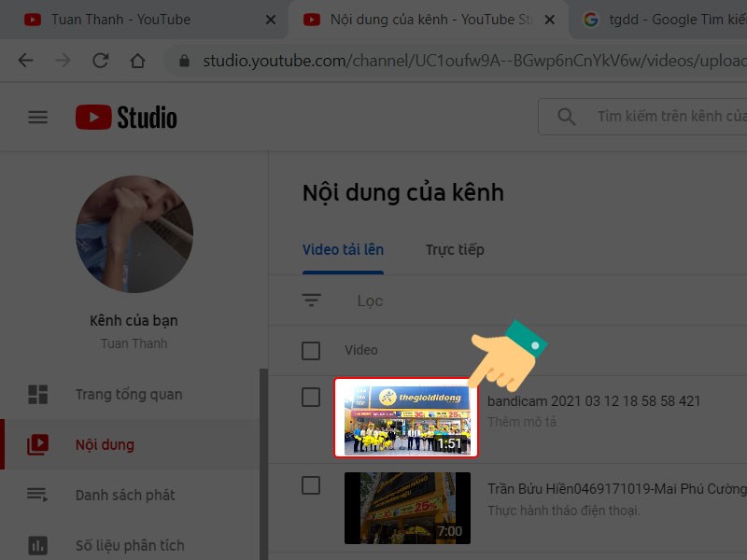
Task: Toggle the select-all Video checkbox
Action: point(311,351)
